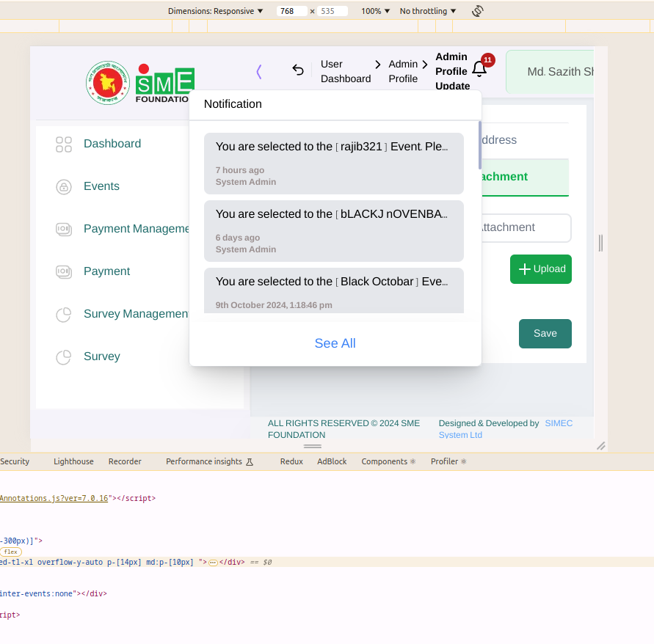Image resolution: width=654 pixels, height=644 pixels.
Task: Select the green Attachment tab
Action: coord(525,178)
